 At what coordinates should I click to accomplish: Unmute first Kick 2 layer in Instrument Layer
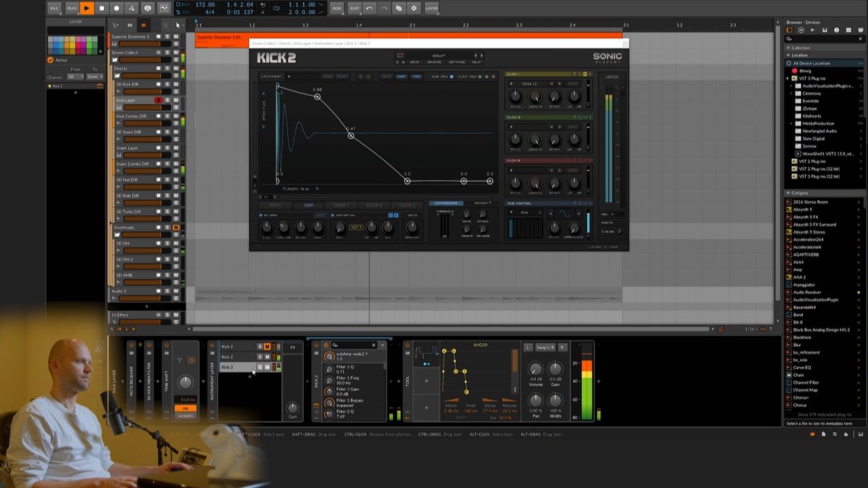click(267, 347)
